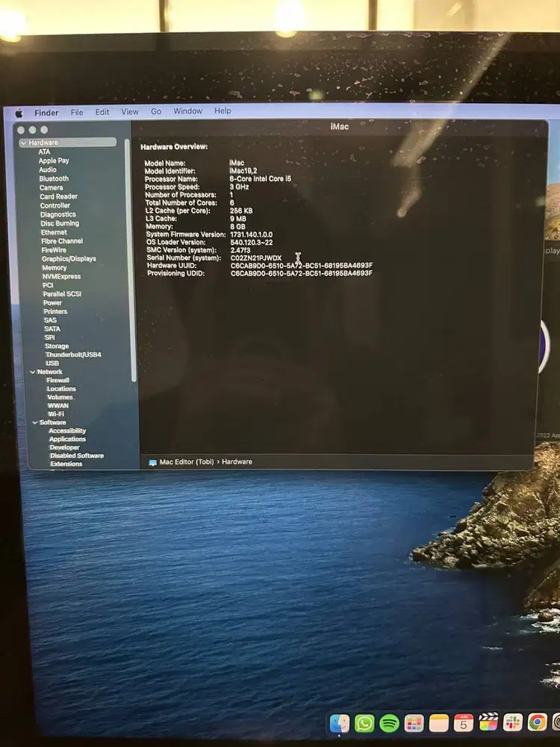This screenshot has height=747, width=560.
Task: Open the Window menu
Action: [187, 111]
